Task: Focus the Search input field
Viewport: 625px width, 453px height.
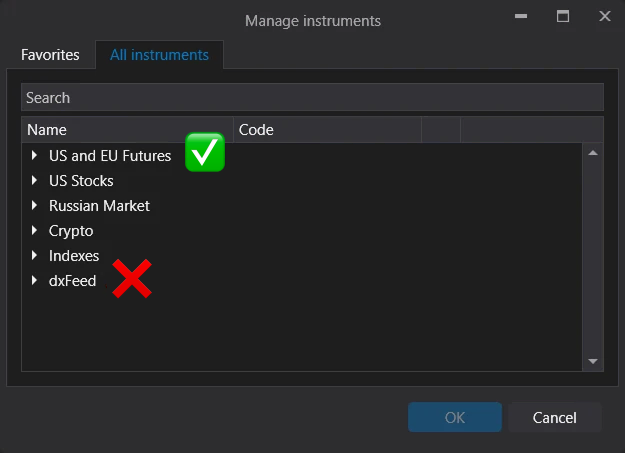Action: tap(312, 97)
